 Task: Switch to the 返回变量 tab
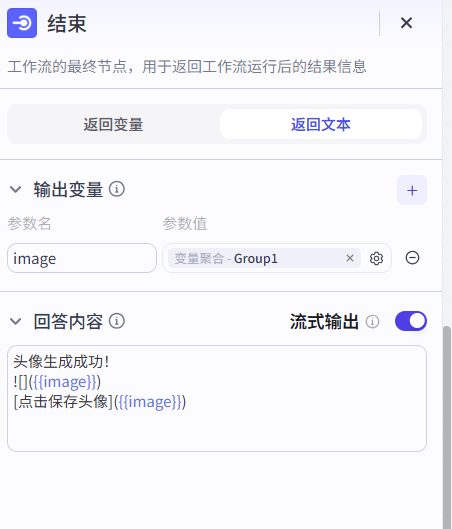pyautogui.click(x=113, y=124)
